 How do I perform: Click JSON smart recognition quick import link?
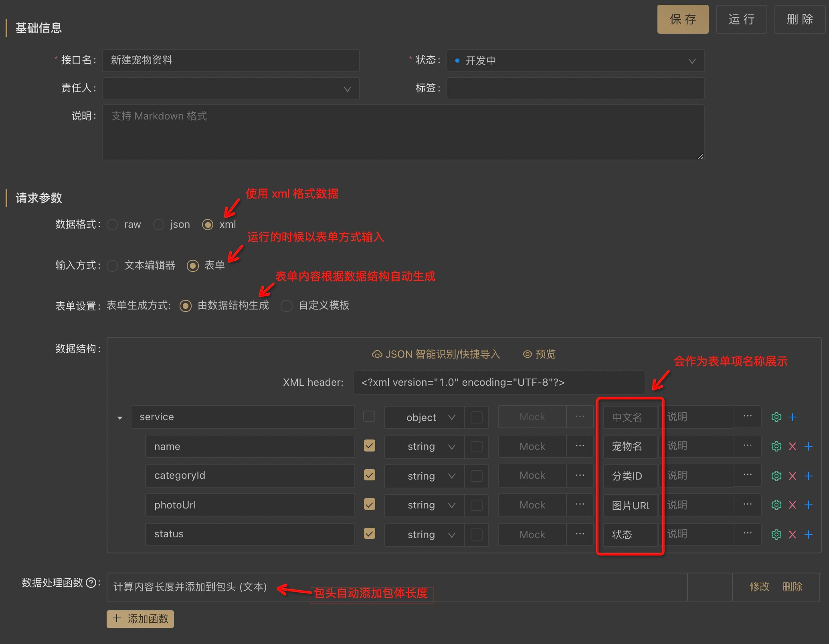point(436,354)
